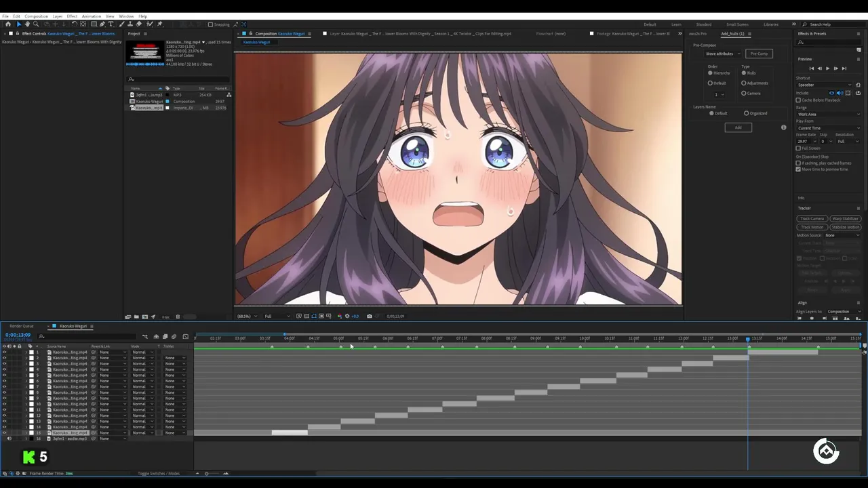This screenshot has height=488, width=868.
Task: Select the Type (T) tool
Action: 111,24
